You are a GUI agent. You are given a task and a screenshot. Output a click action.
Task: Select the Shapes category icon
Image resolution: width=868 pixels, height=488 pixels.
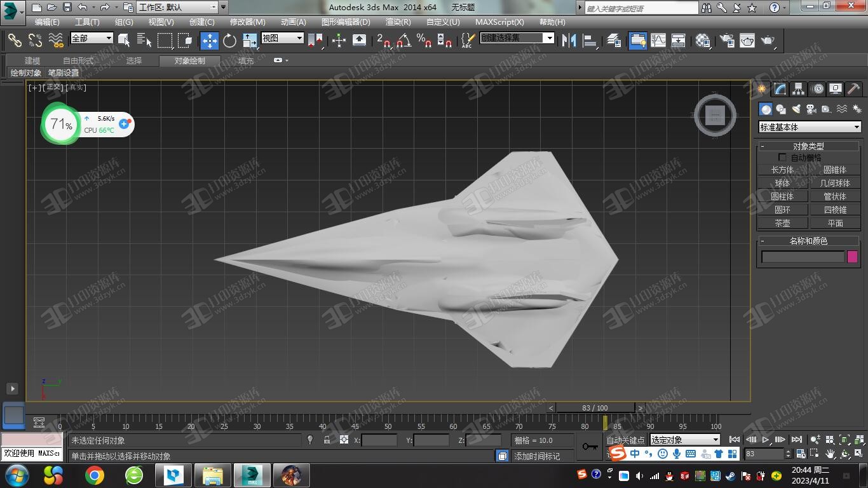[781, 109]
